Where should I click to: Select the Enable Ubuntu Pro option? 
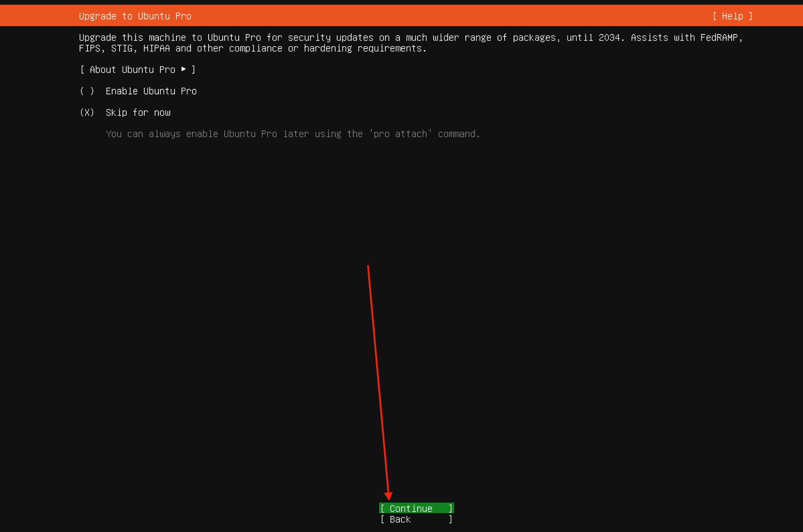click(x=151, y=91)
